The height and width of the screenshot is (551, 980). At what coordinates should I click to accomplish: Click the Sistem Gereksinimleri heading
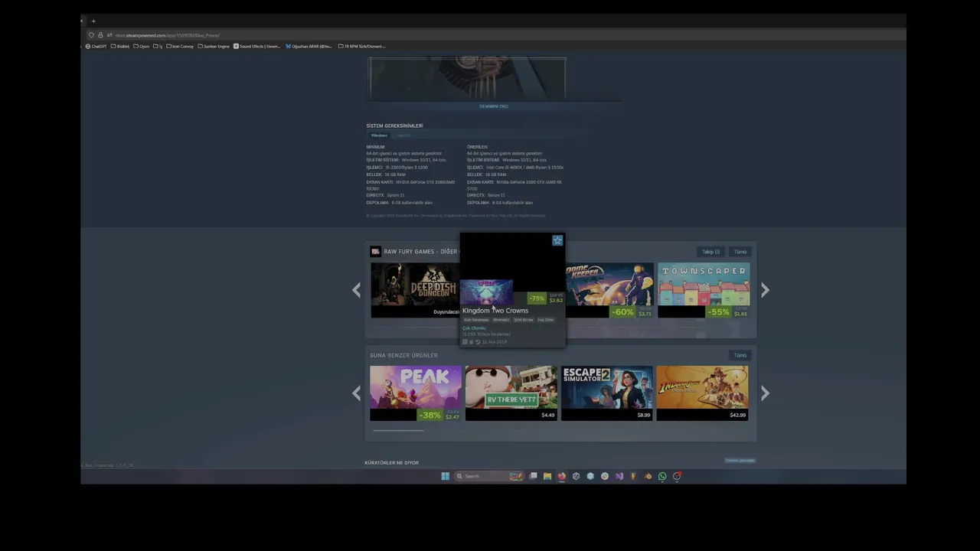[394, 126]
